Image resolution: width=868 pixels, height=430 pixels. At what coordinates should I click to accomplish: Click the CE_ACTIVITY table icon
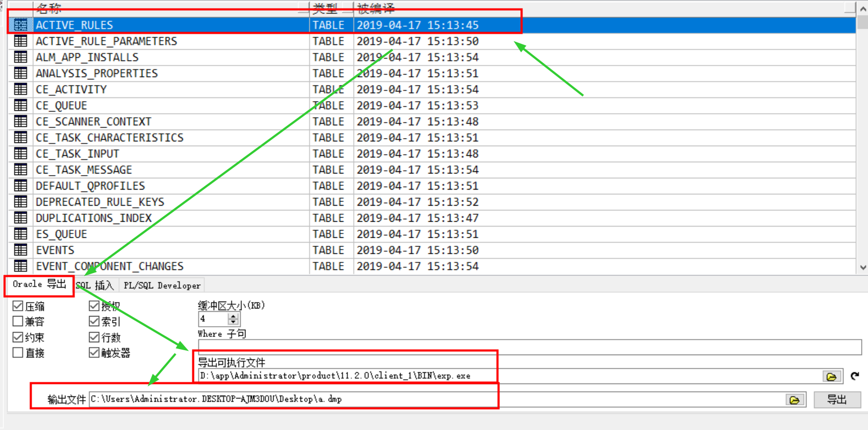(20, 89)
